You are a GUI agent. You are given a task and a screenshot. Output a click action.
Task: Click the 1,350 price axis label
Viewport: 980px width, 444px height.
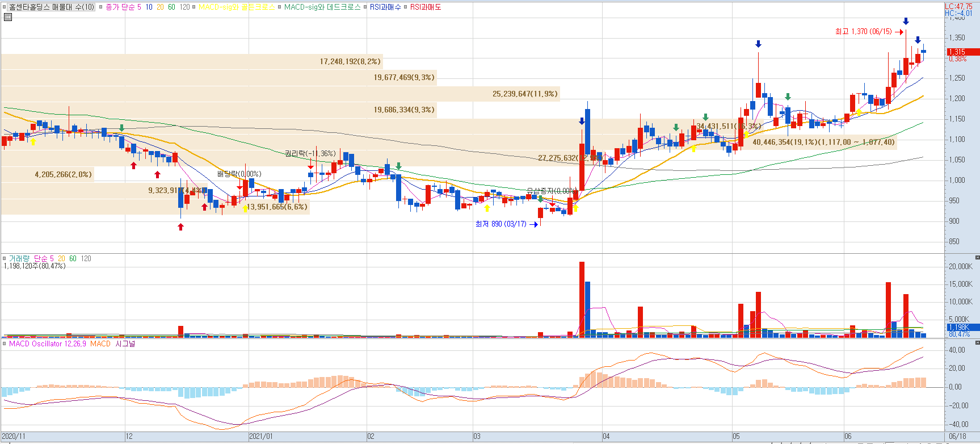(x=957, y=38)
